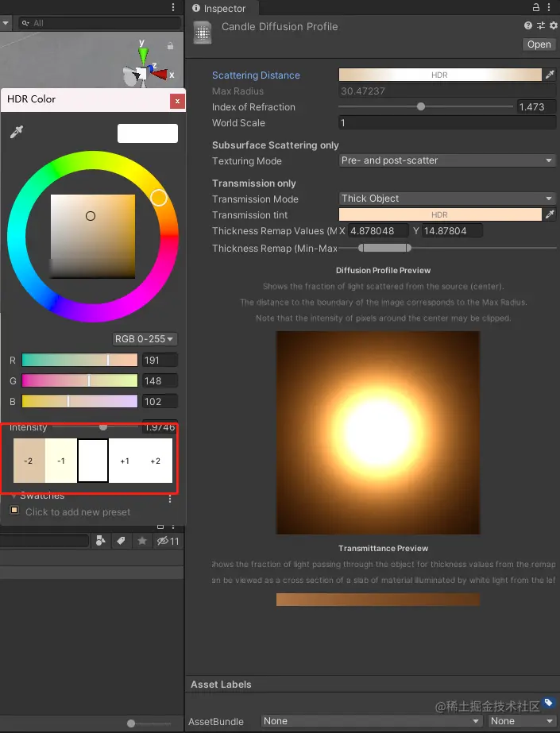Click the Open button
Viewport: 560px width, 733px height.
[539, 44]
